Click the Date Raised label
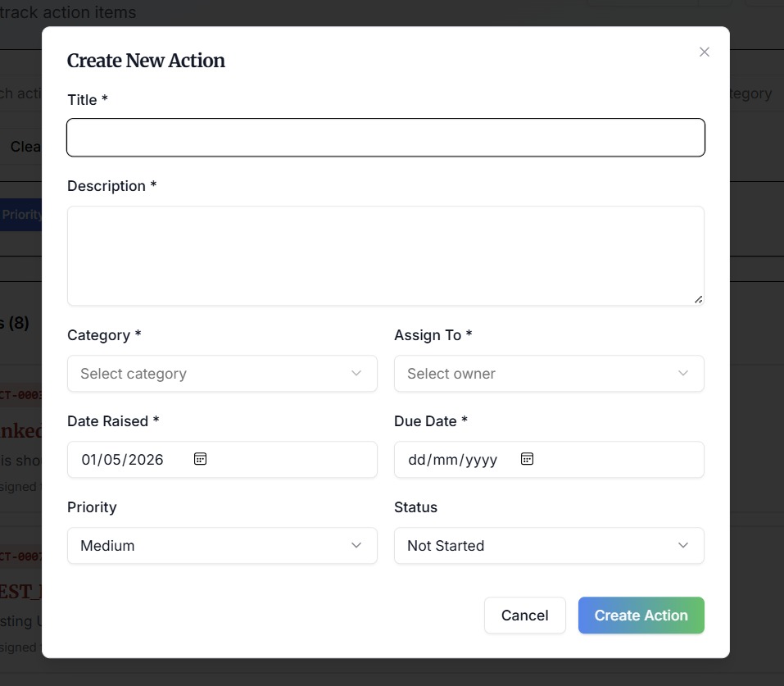 tap(113, 420)
